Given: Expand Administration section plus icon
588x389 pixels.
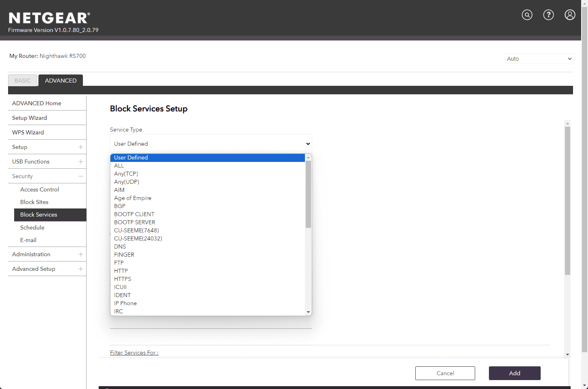Looking at the screenshot, I should tap(80, 254).
